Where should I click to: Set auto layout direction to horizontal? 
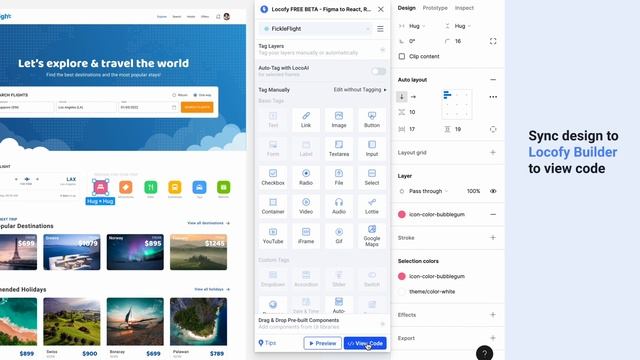click(x=413, y=97)
